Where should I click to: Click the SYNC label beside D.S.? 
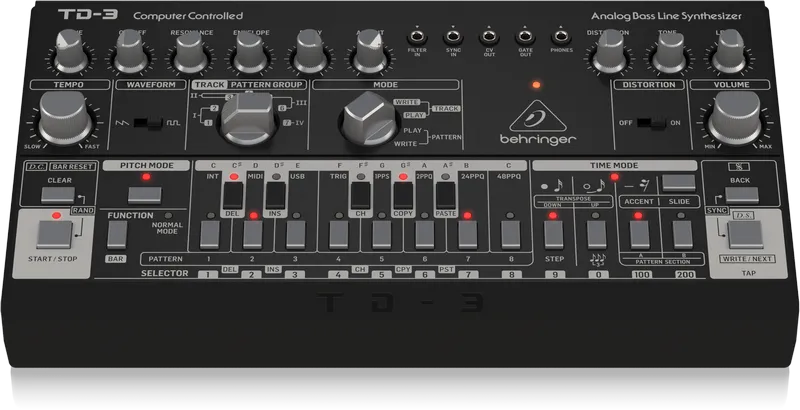click(x=716, y=211)
